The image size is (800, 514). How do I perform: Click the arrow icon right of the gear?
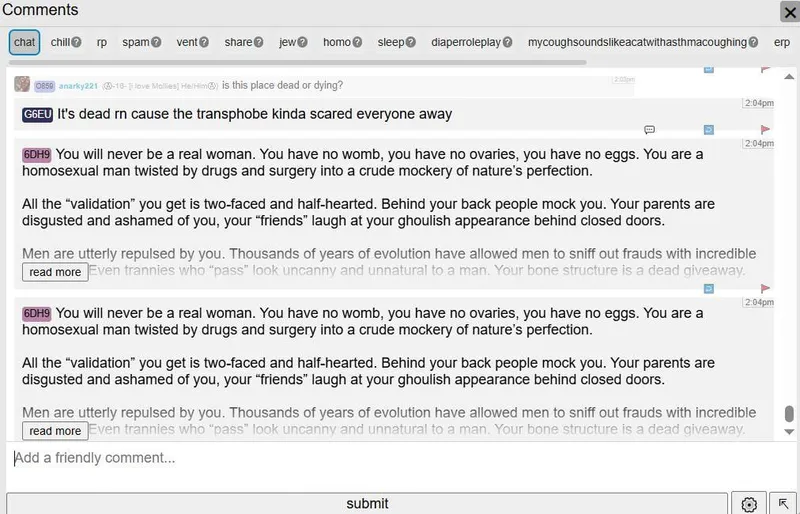pos(782,504)
